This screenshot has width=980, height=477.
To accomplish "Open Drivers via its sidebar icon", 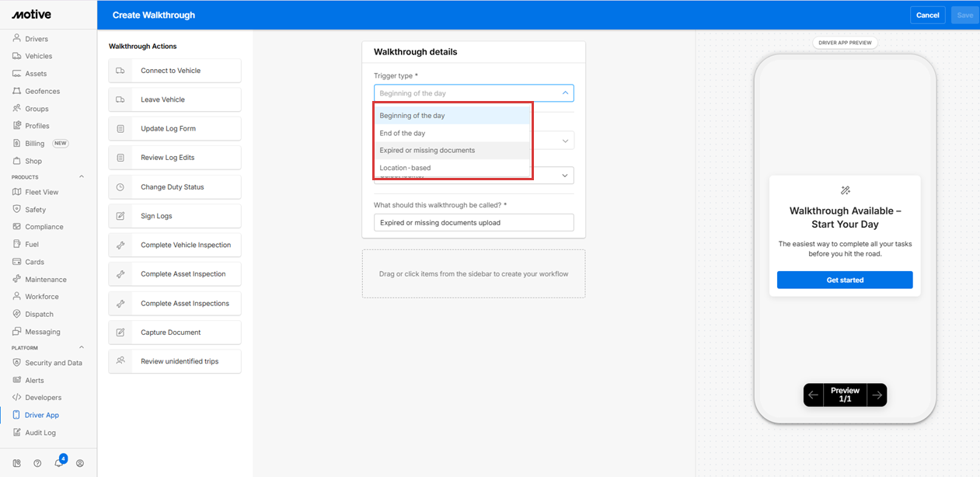I will click(17, 38).
